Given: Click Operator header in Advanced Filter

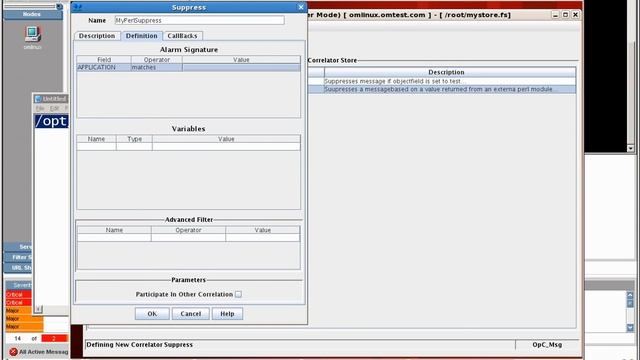Looking at the screenshot, I should coord(188,230).
